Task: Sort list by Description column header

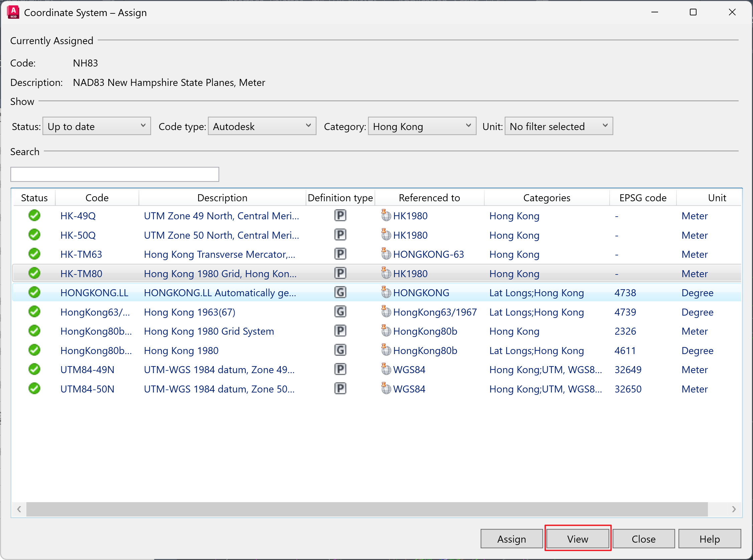Action: pyautogui.click(x=222, y=198)
